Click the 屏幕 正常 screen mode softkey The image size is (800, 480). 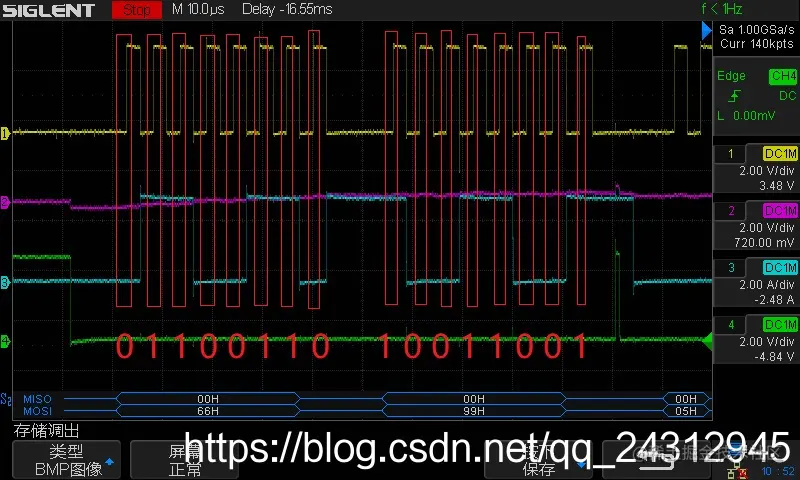pos(185,460)
